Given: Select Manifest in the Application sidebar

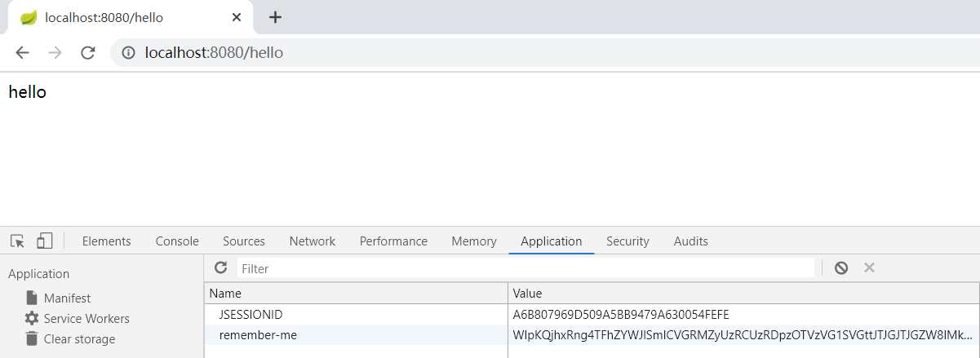Looking at the screenshot, I should [67, 298].
